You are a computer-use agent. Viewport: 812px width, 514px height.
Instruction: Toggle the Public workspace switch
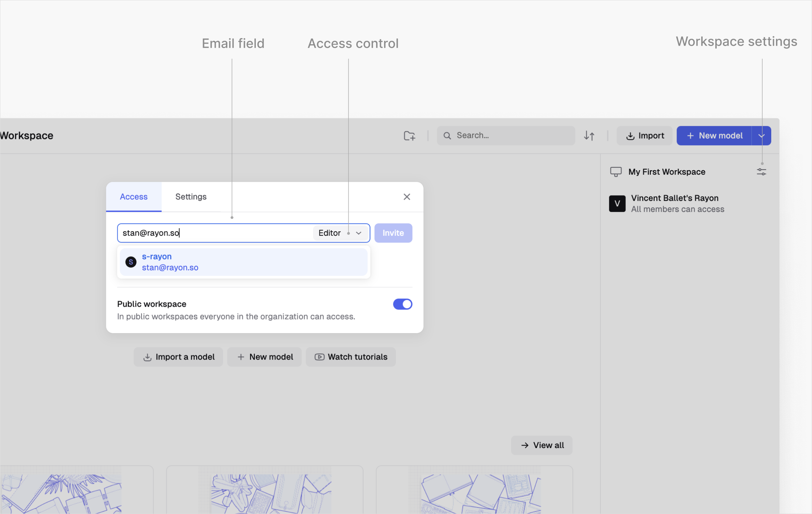click(x=402, y=304)
